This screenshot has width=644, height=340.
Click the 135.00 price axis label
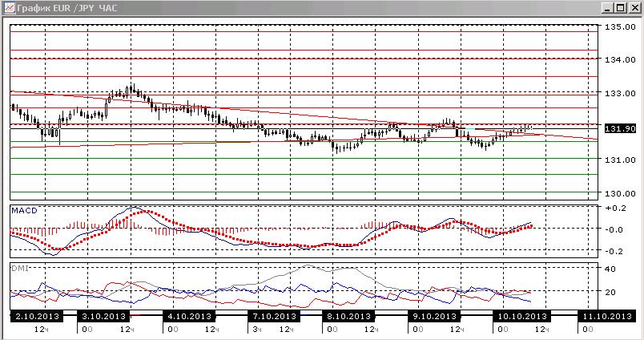pyautogui.click(x=620, y=27)
